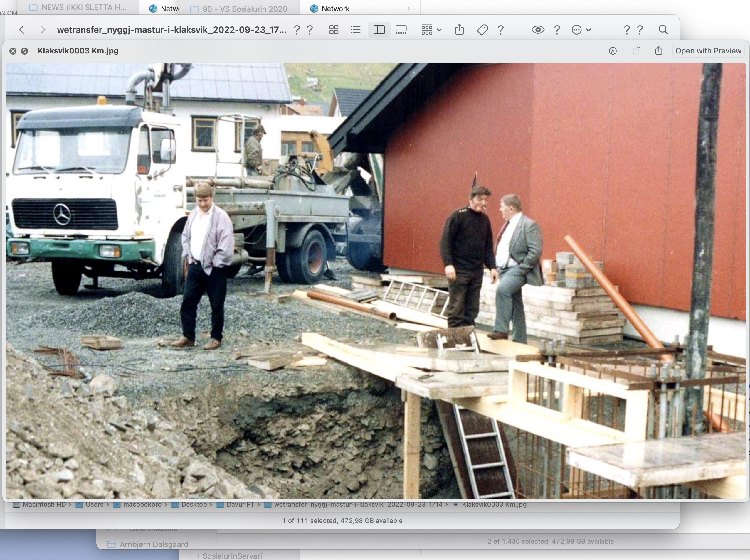Click the Finder search magnifier icon
Screen dimensions: 750x560
[x=663, y=30]
